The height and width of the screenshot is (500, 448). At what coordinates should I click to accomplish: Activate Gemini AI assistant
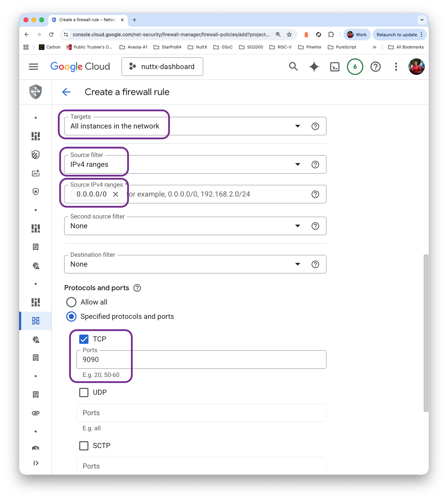pos(314,67)
